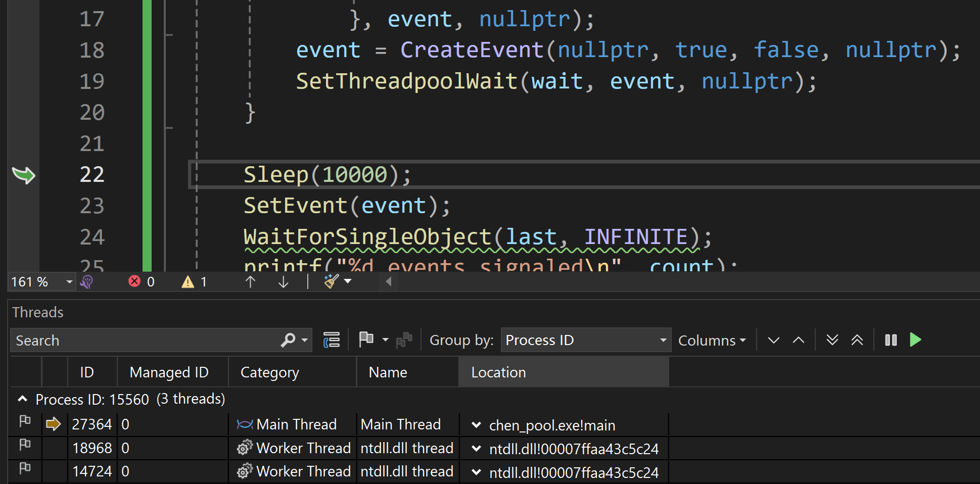Click the error count indicator icon
This screenshot has width=980, height=484.
(x=134, y=281)
